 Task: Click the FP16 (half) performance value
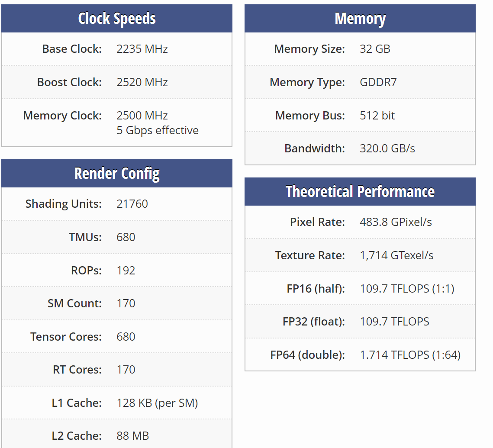pyautogui.click(x=407, y=289)
